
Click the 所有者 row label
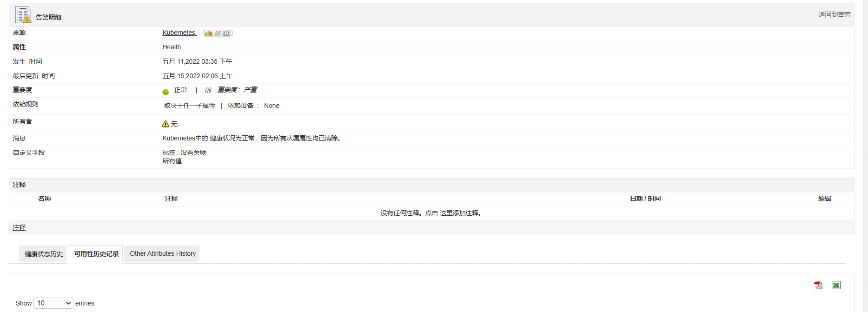(22, 121)
